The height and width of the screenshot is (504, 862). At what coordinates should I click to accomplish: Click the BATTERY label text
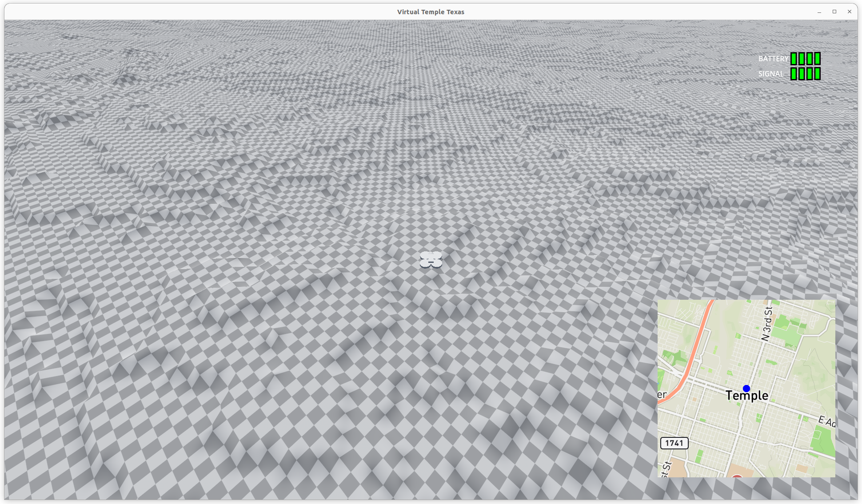tap(773, 59)
